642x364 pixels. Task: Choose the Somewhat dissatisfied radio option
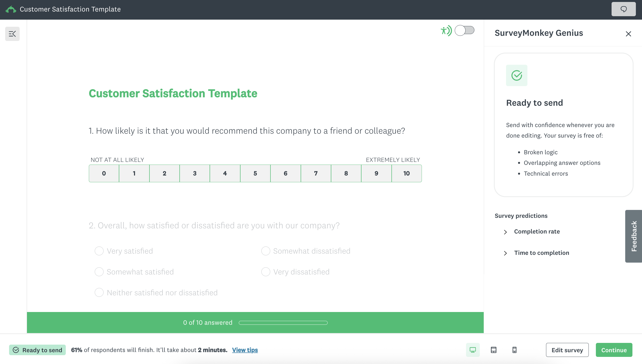tap(266, 251)
